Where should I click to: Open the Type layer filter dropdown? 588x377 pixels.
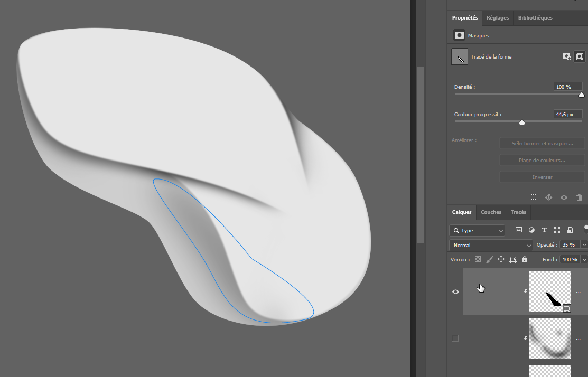tap(477, 231)
